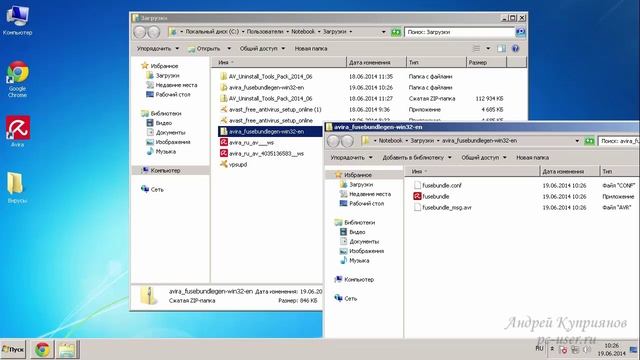Select Загрузки under Избранное in back window
640x360 pixels.
coord(163,76)
